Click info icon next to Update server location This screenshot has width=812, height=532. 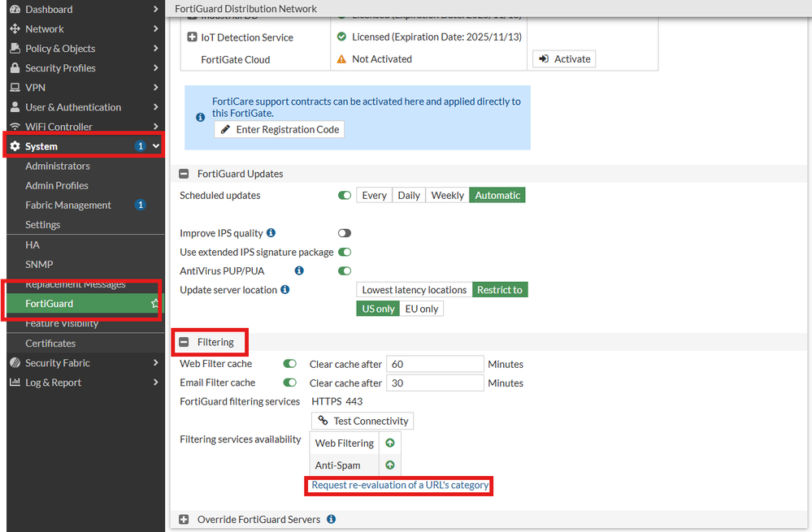click(x=284, y=290)
